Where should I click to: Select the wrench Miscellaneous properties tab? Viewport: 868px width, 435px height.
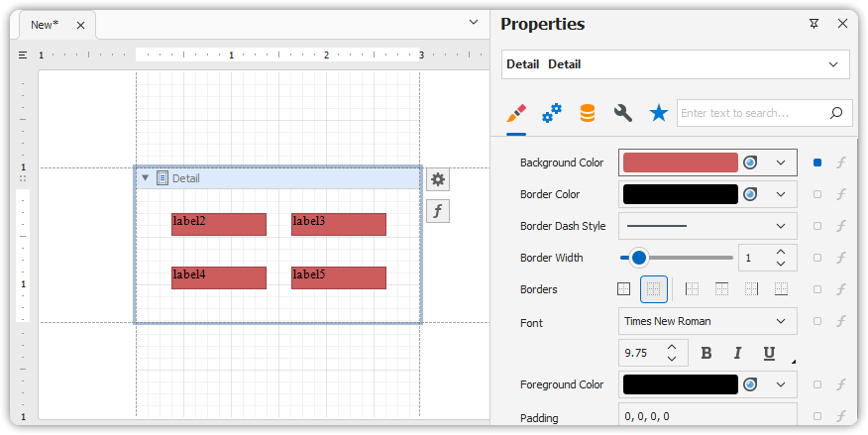pyautogui.click(x=623, y=113)
